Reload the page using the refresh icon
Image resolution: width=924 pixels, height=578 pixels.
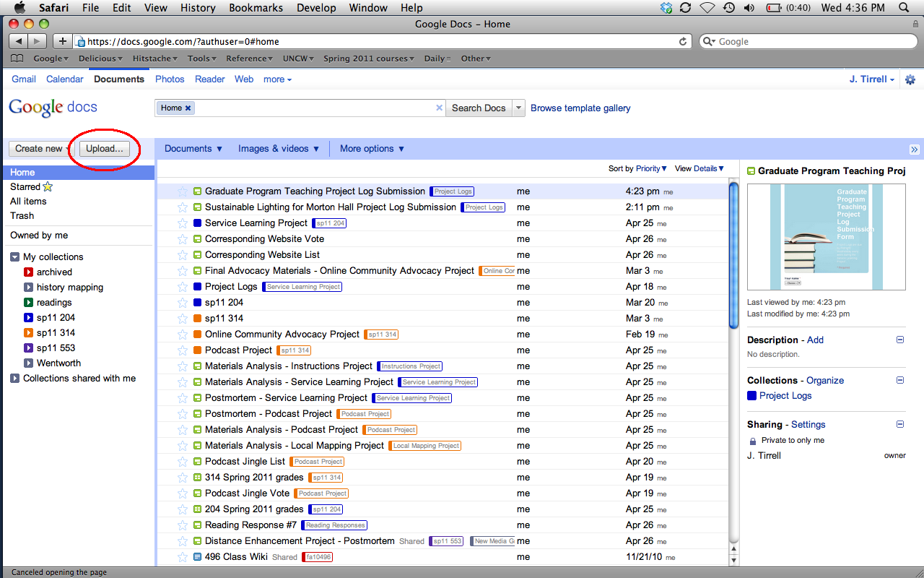(x=683, y=41)
